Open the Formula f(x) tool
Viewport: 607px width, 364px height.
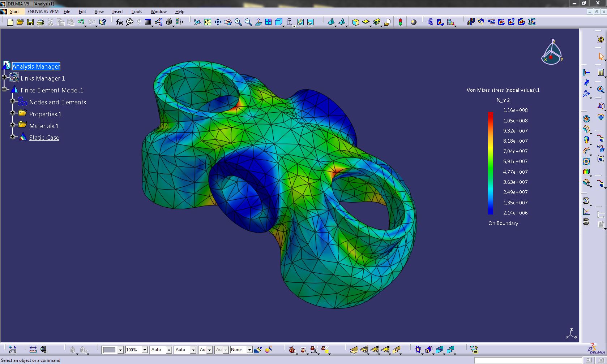click(120, 22)
